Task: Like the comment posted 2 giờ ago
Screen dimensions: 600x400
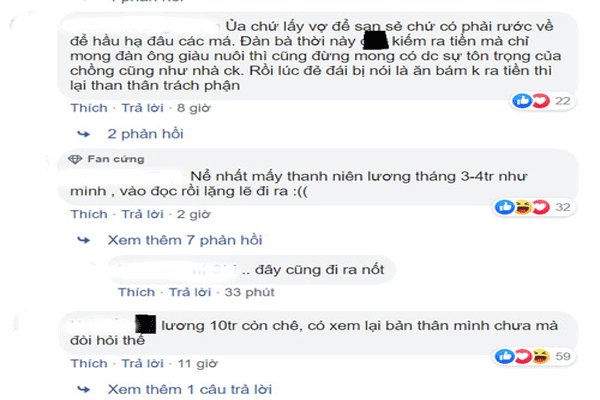Action: 89,214
